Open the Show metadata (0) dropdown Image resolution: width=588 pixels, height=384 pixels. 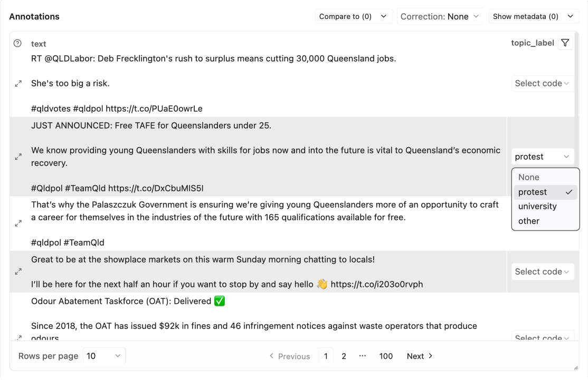coord(533,16)
